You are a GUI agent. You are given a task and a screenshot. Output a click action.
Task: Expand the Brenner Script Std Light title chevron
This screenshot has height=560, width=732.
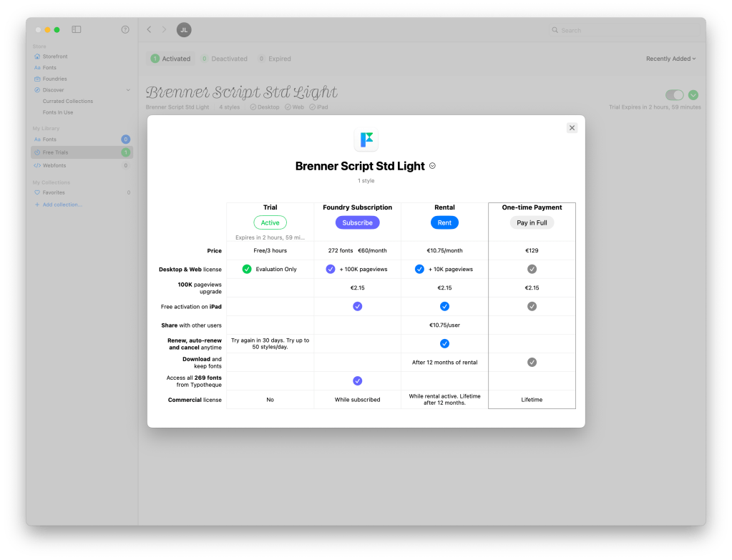pos(432,166)
